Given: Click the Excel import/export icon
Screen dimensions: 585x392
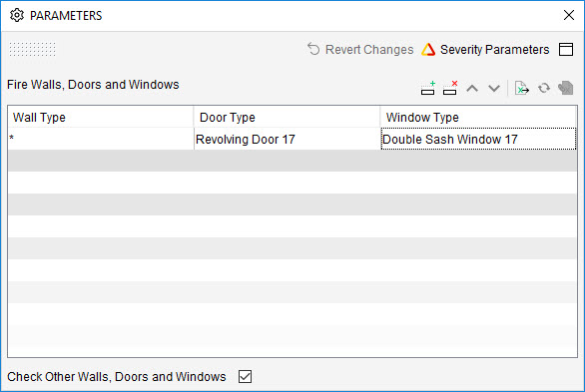Looking at the screenshot, I should pos(521,89).
